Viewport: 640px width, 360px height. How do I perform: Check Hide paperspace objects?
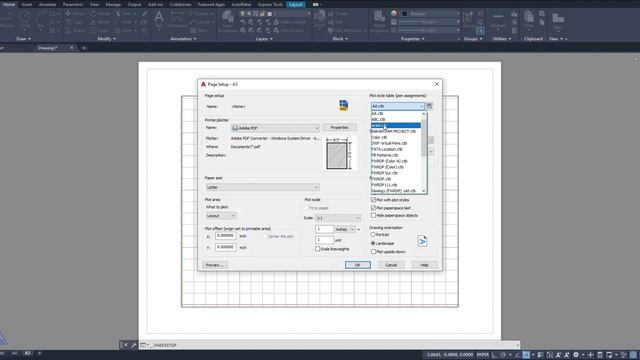coord(373,215)
